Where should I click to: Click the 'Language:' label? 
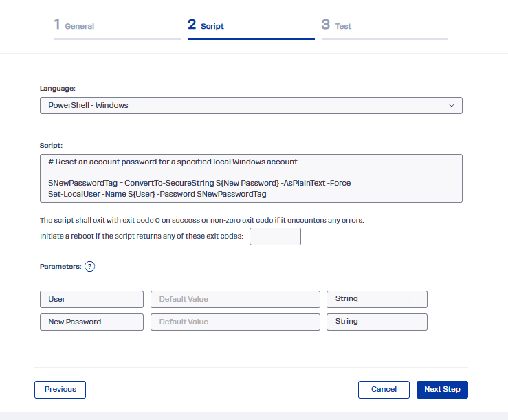(x=58, y=89)
